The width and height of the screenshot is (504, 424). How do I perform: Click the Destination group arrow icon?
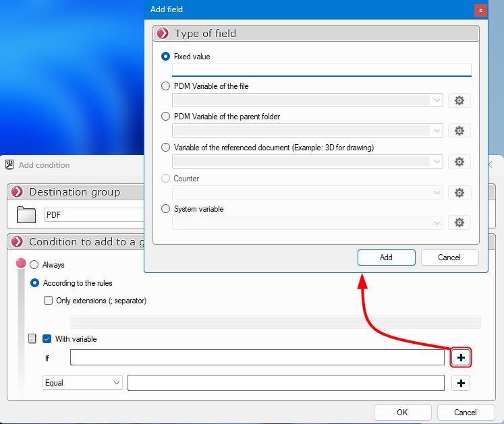[x=17, y=191]
